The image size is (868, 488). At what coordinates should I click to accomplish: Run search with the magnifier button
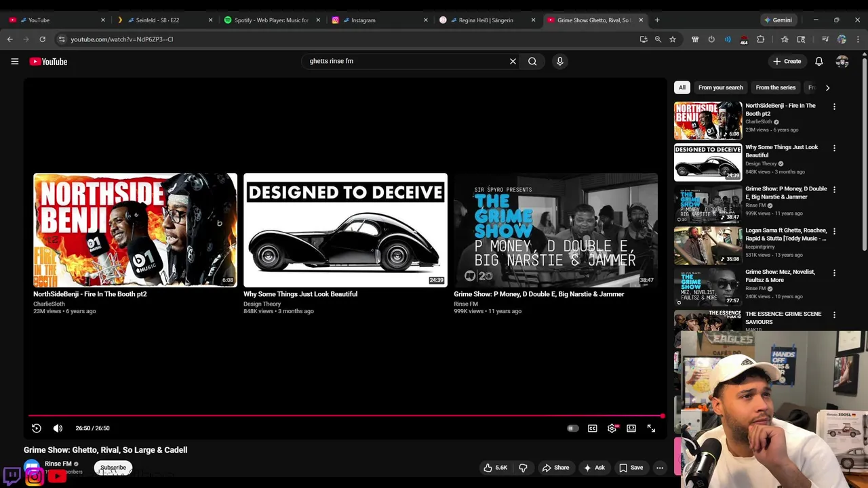532,61
